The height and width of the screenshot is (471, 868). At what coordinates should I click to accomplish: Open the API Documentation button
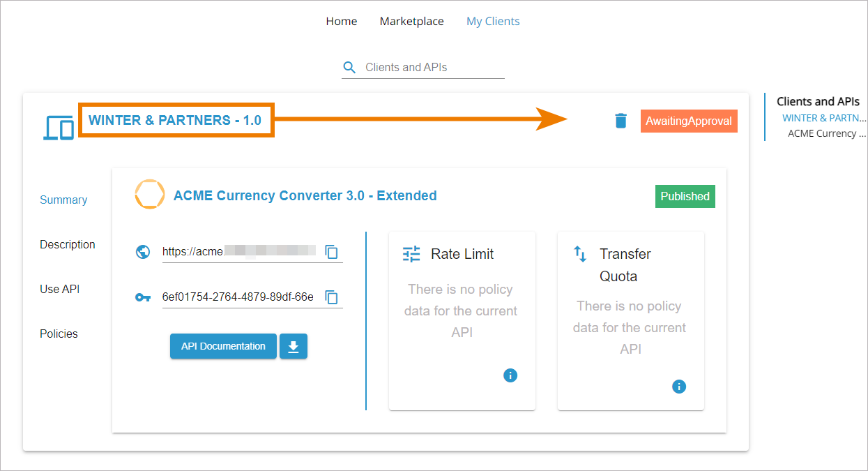(x=223, y=346)
